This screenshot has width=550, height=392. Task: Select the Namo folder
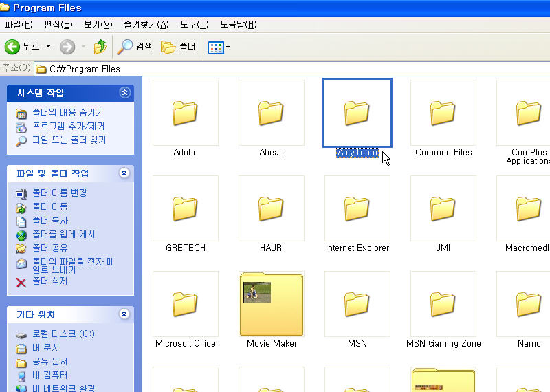coord(523,304)
